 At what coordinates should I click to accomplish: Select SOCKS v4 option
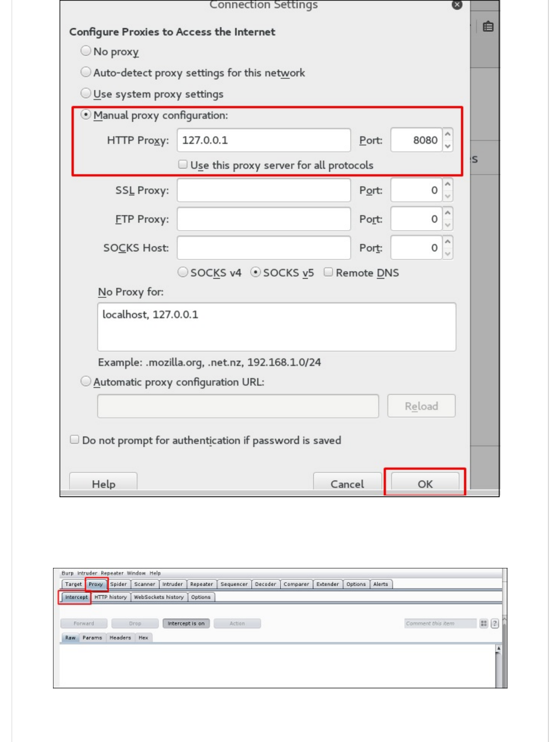[183, 272]
